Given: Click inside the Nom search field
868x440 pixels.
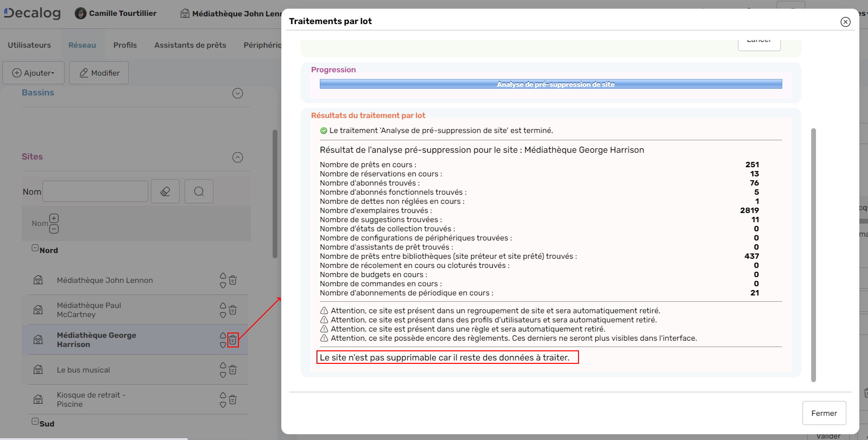Looking at the screenshot, I should tap(95, 191).
